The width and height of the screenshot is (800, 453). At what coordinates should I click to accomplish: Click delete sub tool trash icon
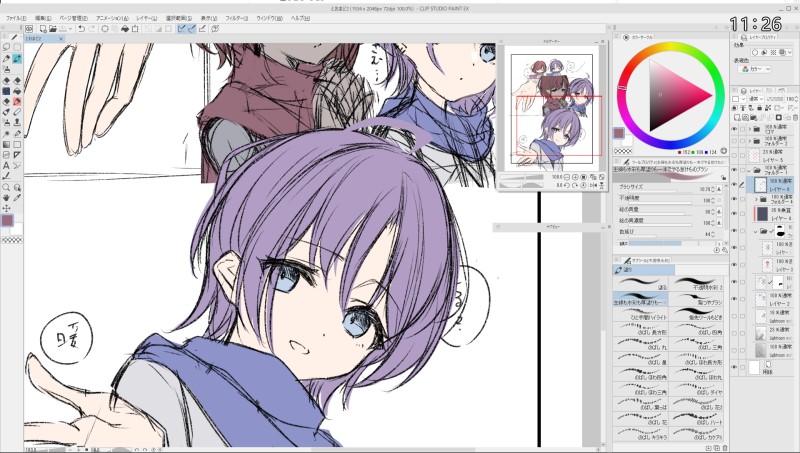click(725, 448)
